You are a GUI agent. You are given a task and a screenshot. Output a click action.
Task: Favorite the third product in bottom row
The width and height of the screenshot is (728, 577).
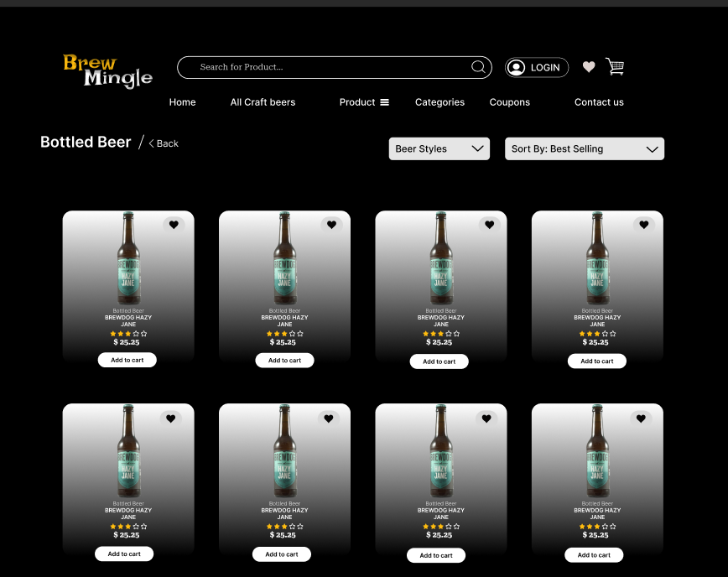coord(486,418)
